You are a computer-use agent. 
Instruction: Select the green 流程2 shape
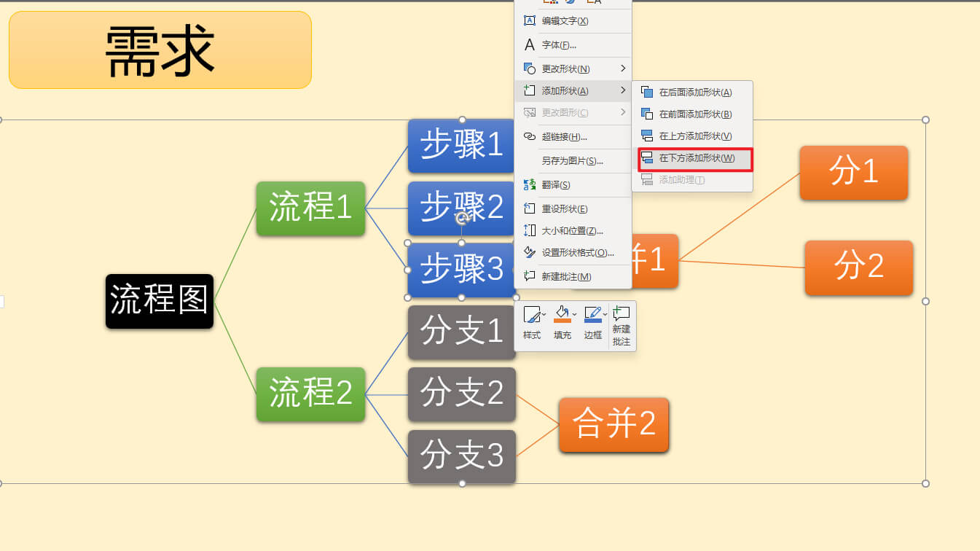coord(310,394)
